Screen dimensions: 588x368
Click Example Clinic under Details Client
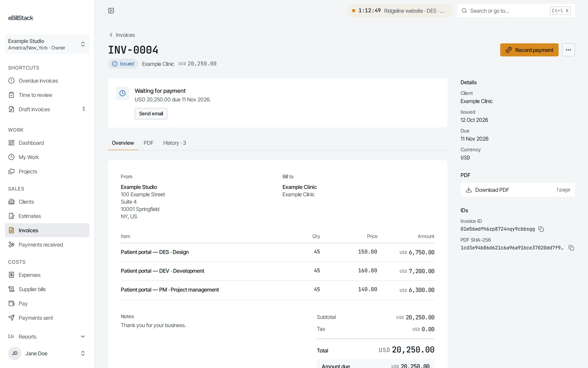(476, 101)
